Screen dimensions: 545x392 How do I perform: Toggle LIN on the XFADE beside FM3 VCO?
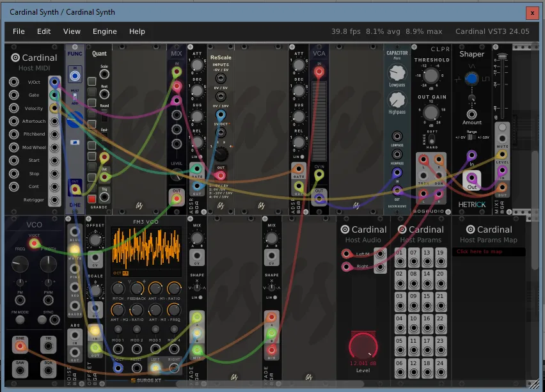tap(201, 297)
